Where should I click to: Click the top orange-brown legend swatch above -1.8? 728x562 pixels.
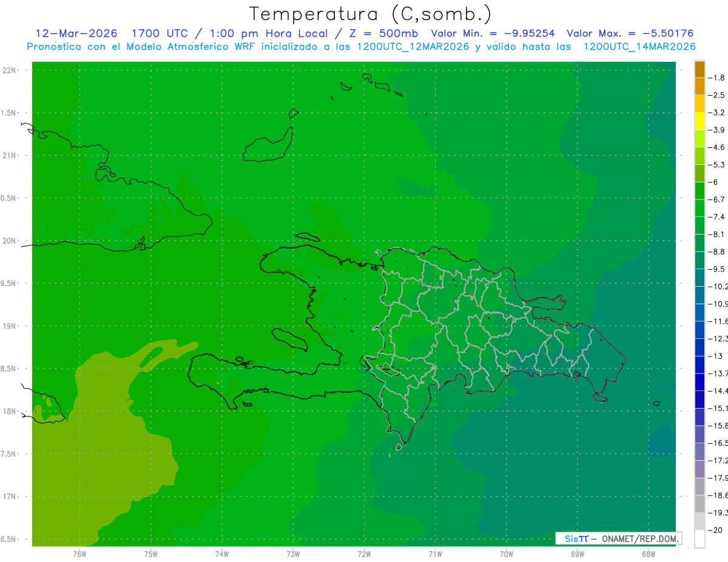point(699,69)
